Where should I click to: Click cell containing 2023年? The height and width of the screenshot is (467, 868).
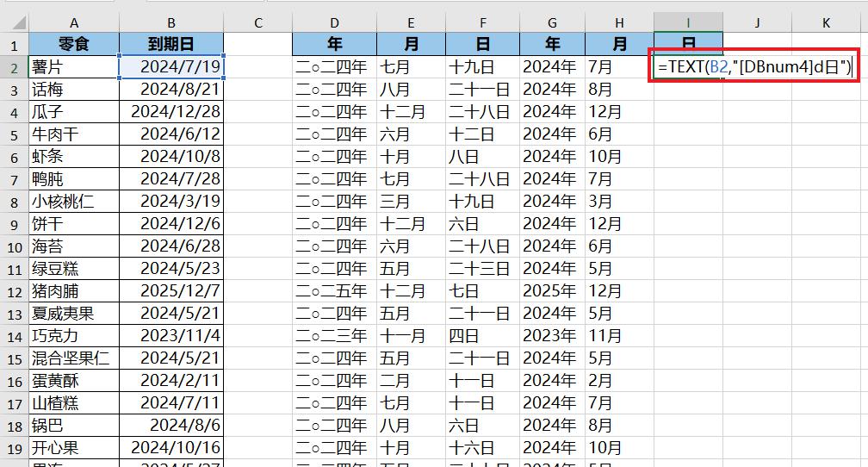click(552, 336)
